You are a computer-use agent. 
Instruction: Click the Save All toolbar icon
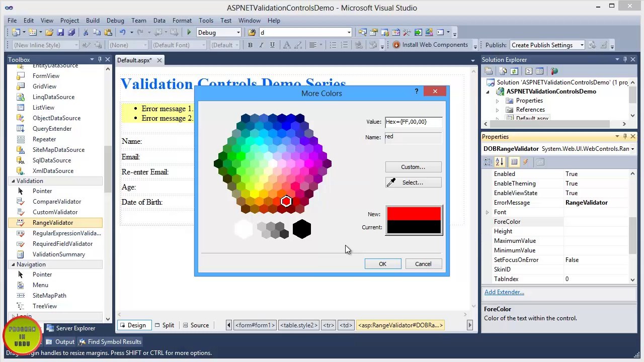click(x=71, y=33)
